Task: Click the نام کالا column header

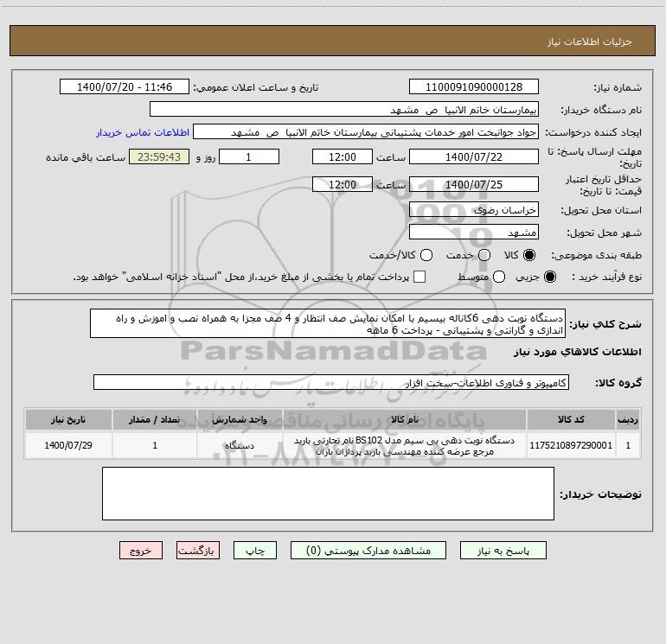Action: tap(405, 419)
